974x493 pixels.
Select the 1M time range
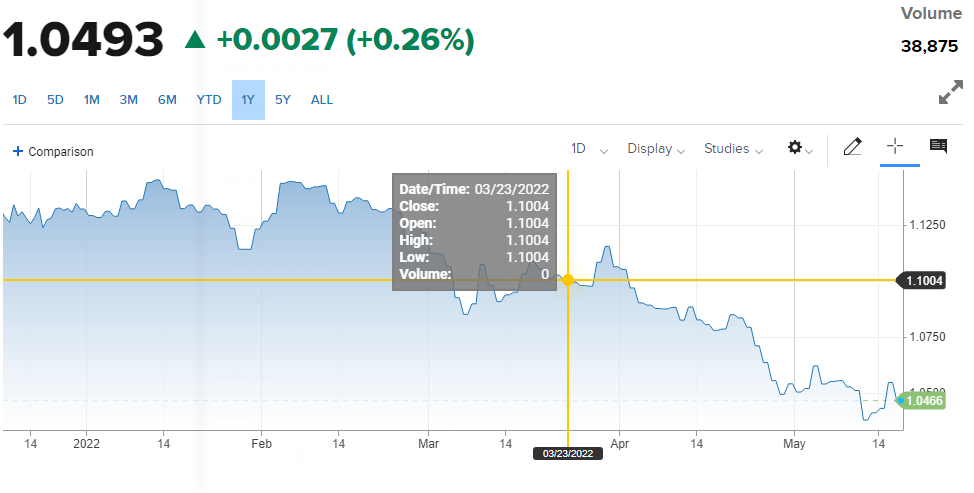coord(92,100)
